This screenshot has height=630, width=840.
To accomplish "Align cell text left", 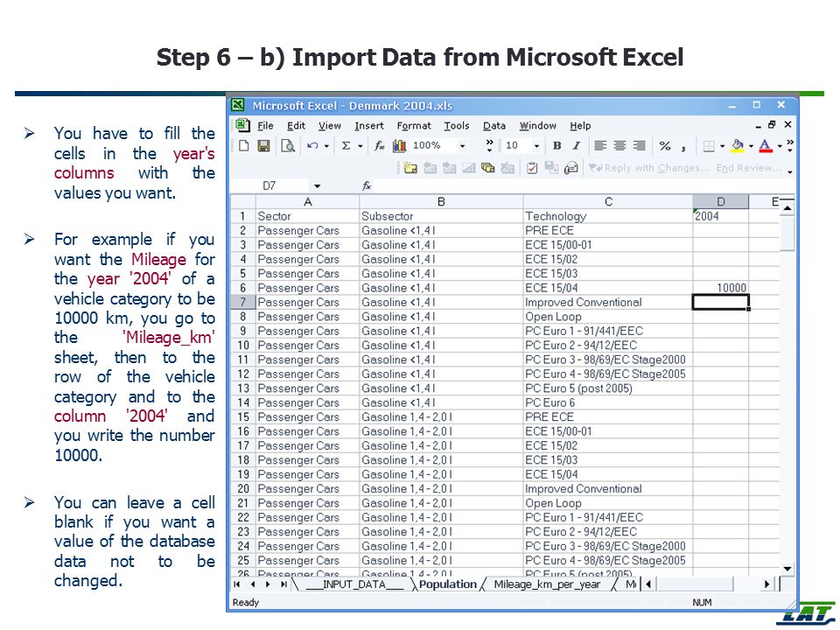I will [600, 146].
